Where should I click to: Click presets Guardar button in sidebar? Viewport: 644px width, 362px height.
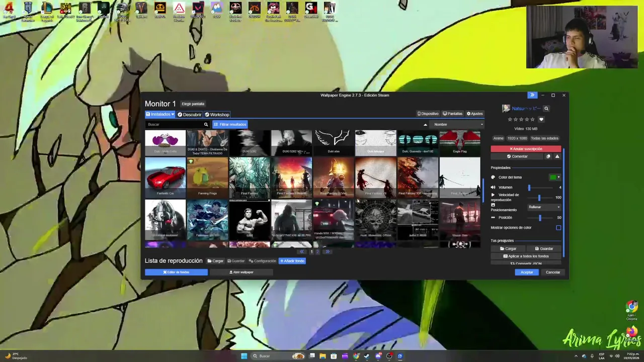[x=544, y=249]
